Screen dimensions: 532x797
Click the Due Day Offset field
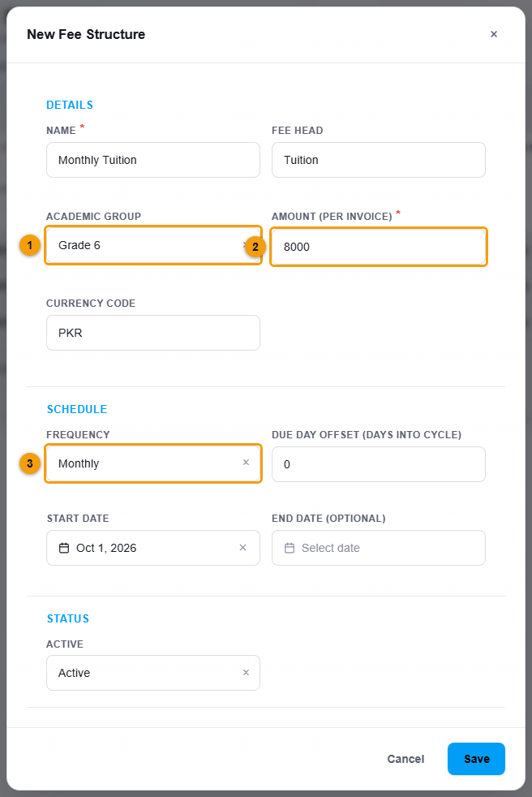point(379,464)
